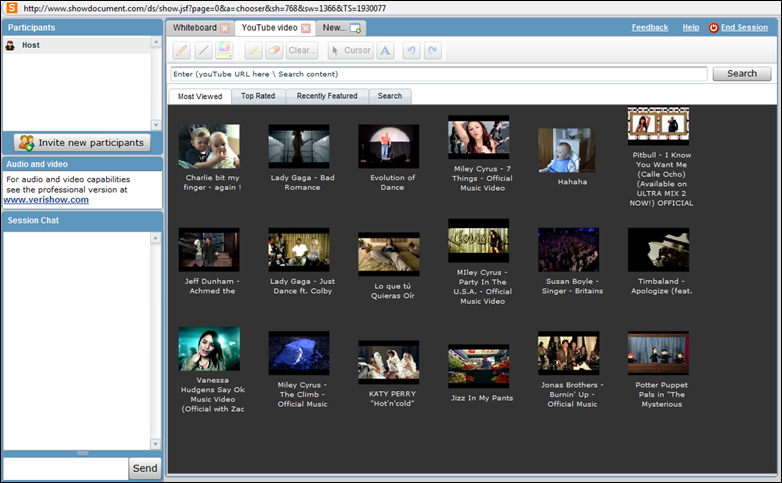Select the text tool
The image size is (782, 483).
(385, 50)
